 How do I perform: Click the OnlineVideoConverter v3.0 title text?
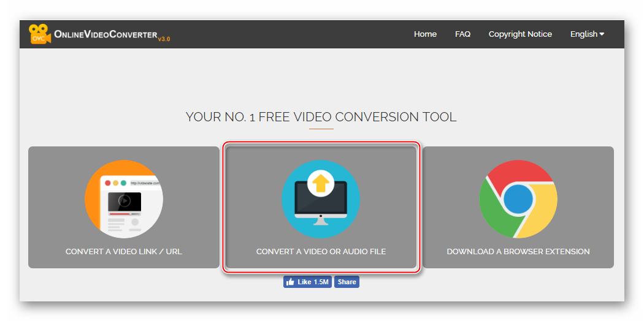point(112,36)
